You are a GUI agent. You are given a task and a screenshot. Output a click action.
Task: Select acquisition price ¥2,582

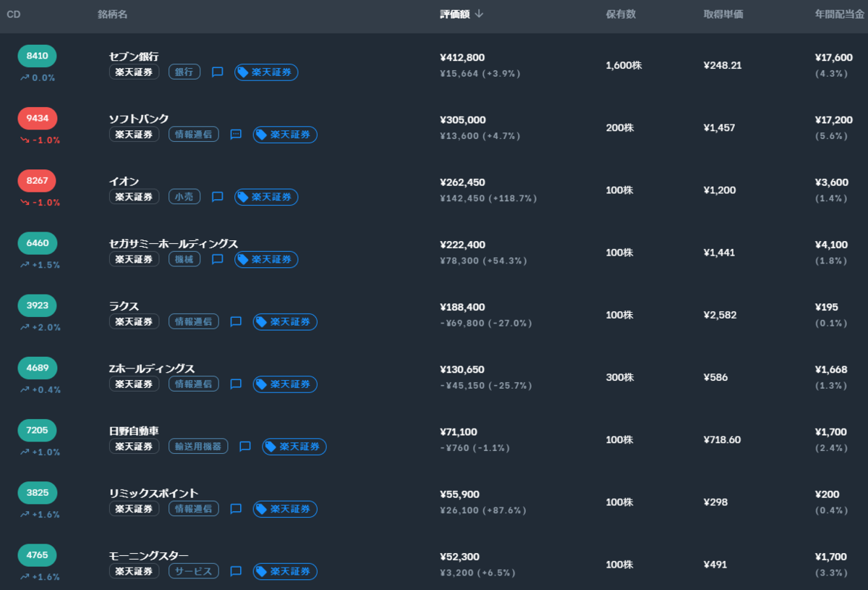point(719,315)
